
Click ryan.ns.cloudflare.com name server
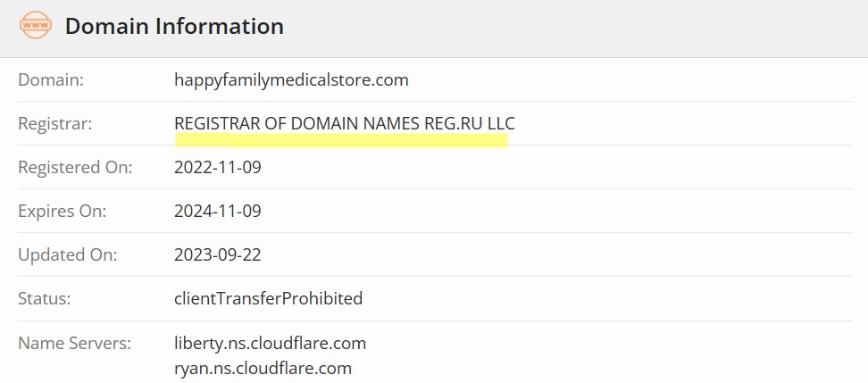263,368
